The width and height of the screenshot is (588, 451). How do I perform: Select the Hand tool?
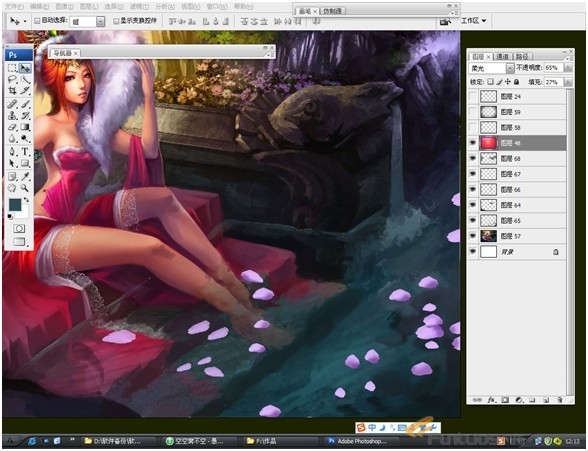[x=12, y=187]
